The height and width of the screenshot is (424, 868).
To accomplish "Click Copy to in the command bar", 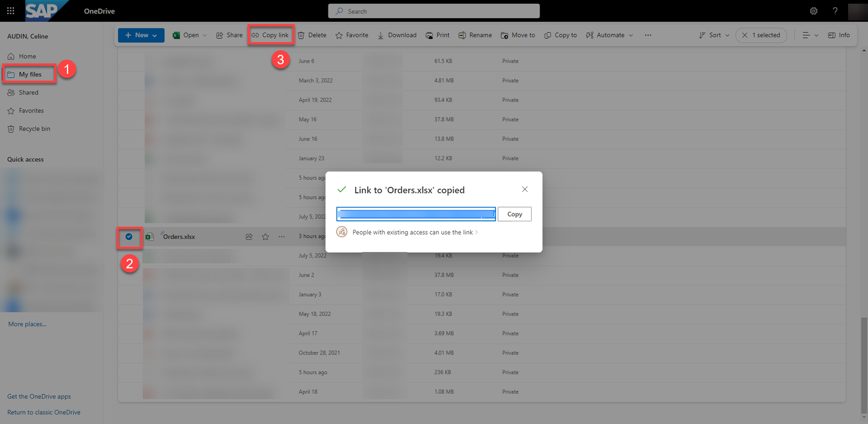I will pos(561,35).
